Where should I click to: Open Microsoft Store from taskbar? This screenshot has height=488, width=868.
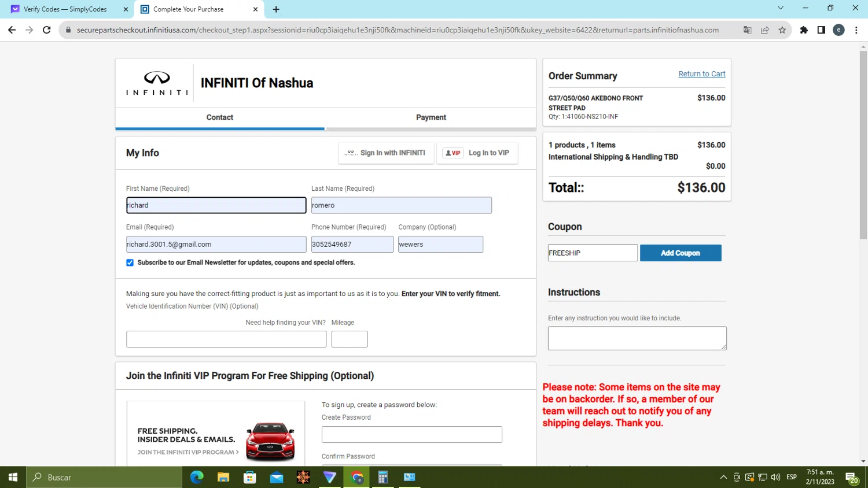pos(250,477)
